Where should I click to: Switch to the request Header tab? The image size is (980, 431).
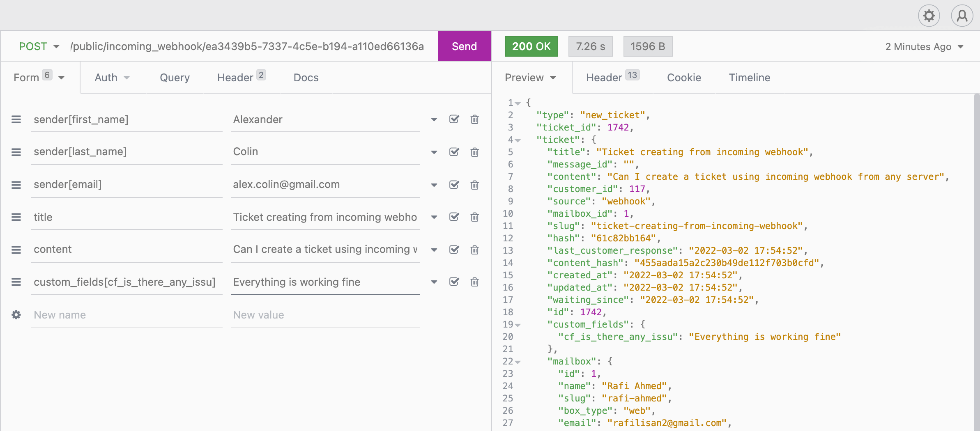click(242, 77)
